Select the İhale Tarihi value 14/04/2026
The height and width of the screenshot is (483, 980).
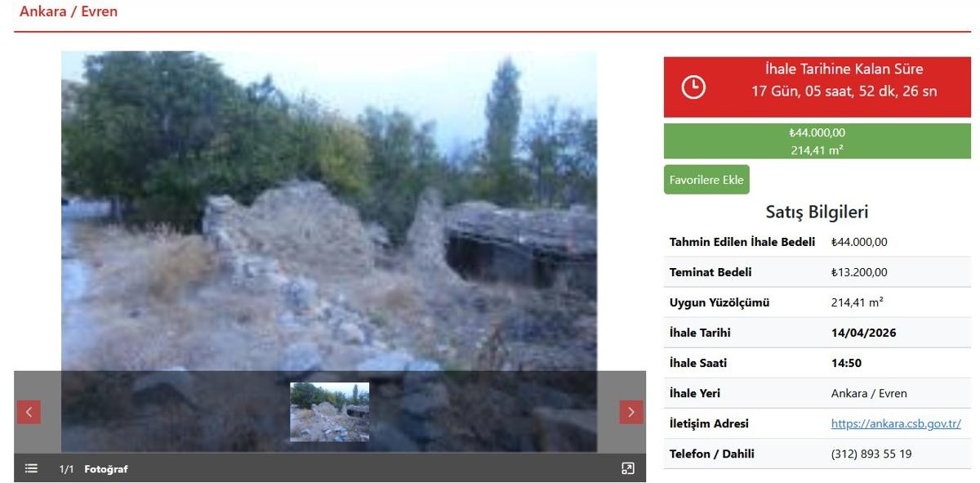[863, 333]
